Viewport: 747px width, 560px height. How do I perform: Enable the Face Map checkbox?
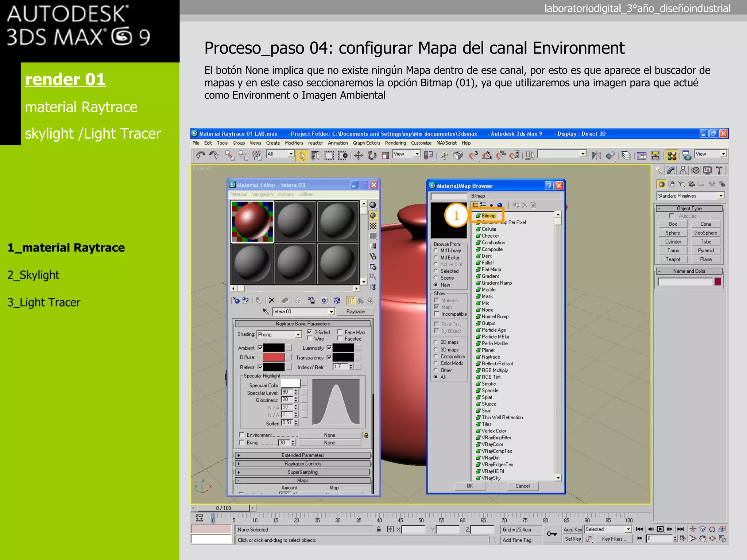(x=340, y=332)
